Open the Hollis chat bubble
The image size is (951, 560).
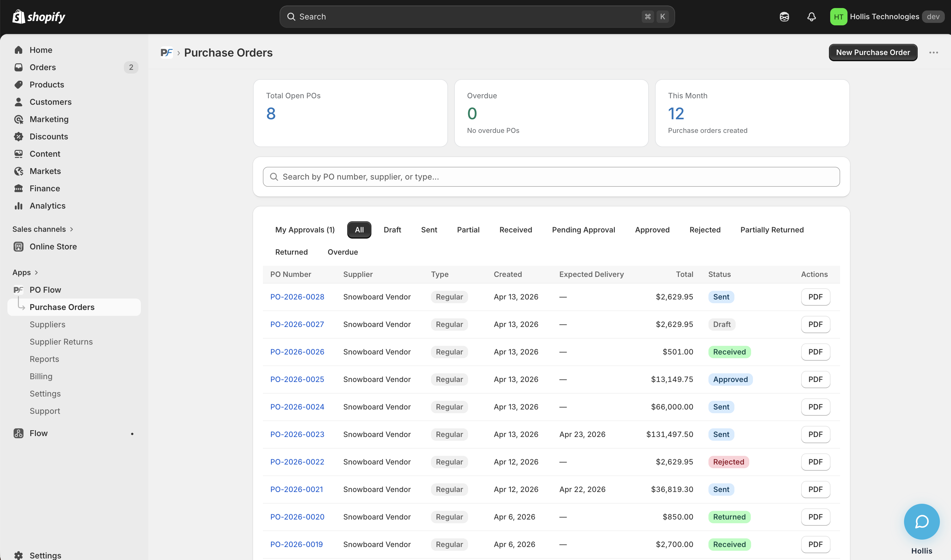tap(921, 521)
